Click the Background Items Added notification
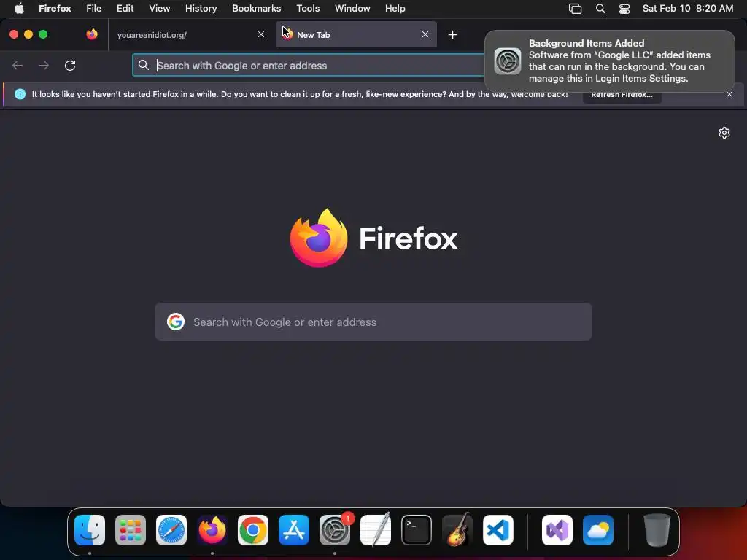 pos(610,61)
